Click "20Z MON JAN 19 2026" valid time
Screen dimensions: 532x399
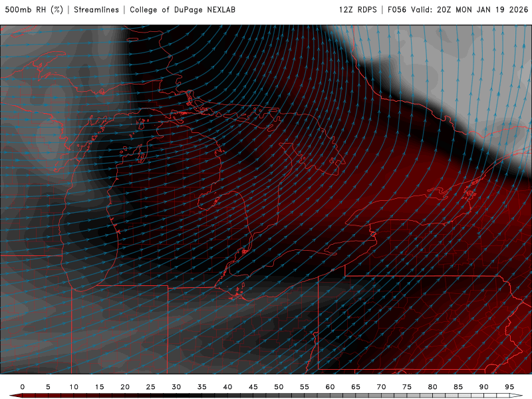coord(483,9)
